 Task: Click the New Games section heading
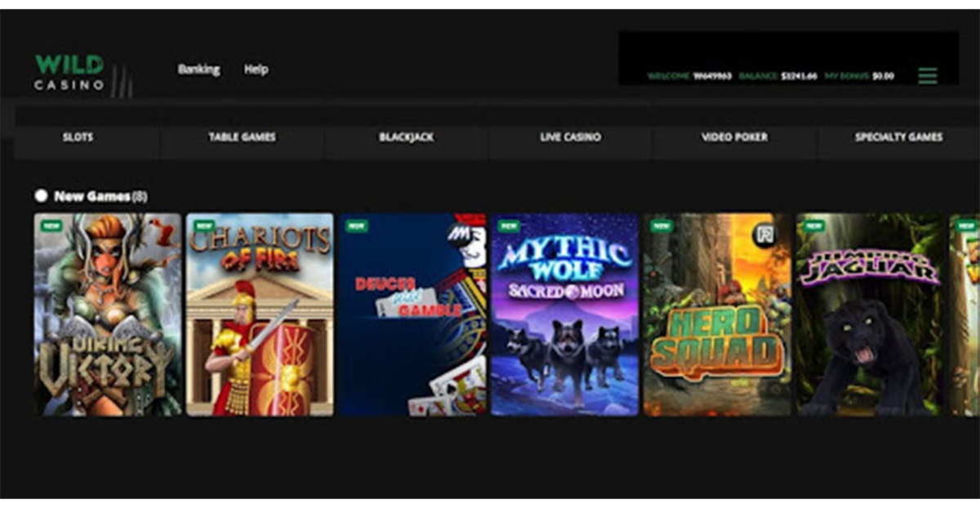pos(100,196)
